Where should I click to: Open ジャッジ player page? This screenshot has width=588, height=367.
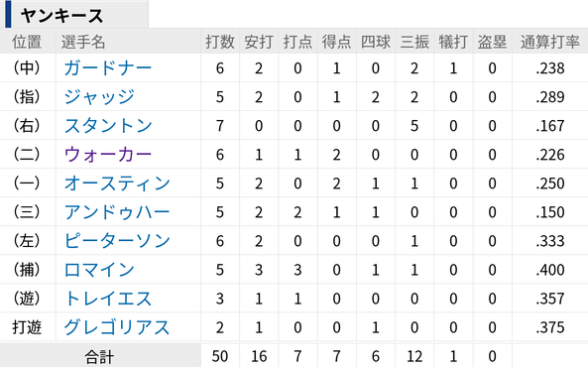99,97
